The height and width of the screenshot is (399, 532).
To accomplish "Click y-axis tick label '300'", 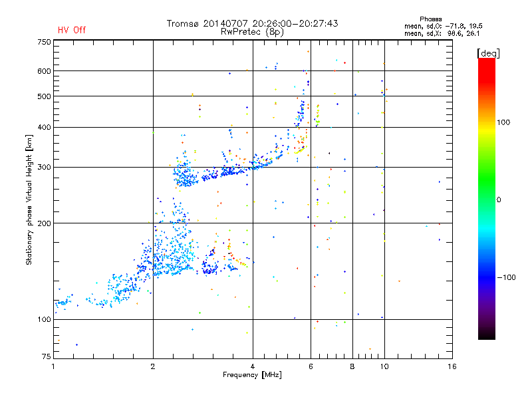I will (x=44, y=168).
